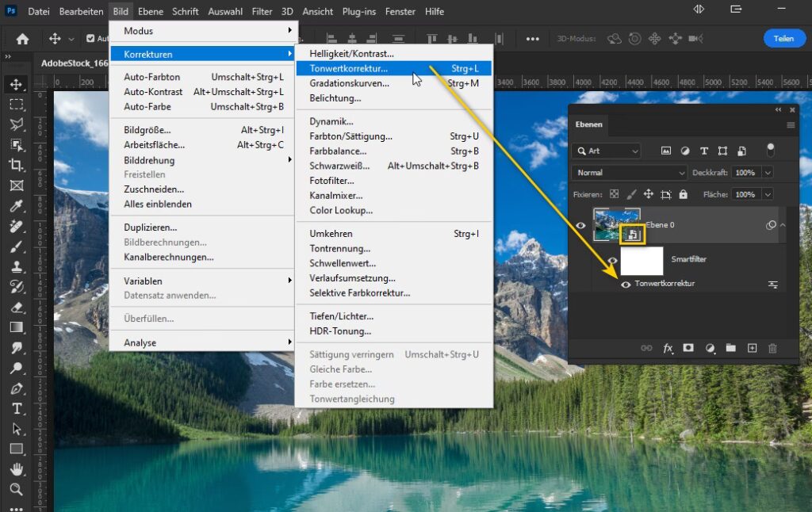Click the blue Teilen button

pos(783,39)
